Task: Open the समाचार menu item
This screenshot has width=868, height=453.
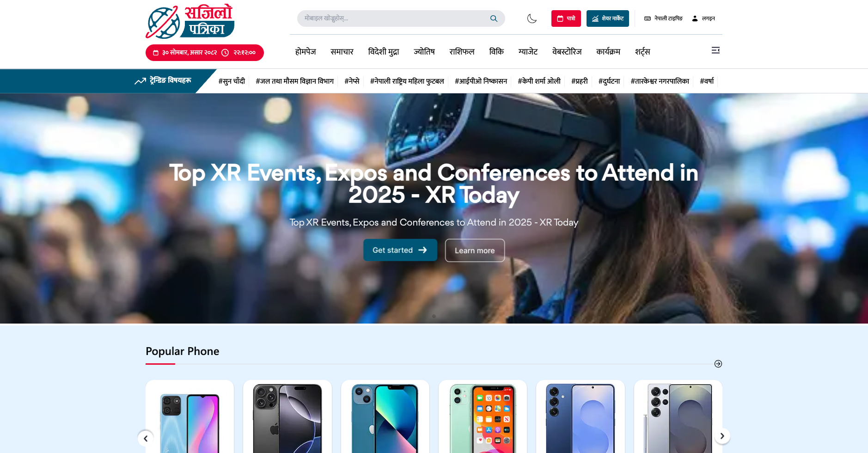Action: coord(342,52)
